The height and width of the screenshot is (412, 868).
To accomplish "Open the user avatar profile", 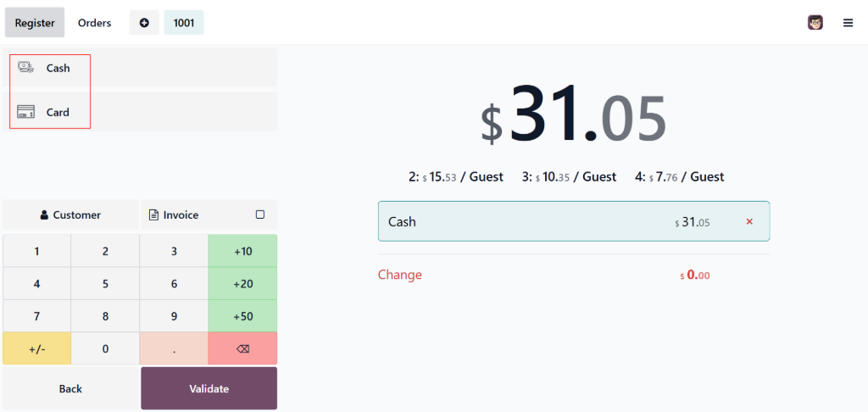I will coord(815,23).
